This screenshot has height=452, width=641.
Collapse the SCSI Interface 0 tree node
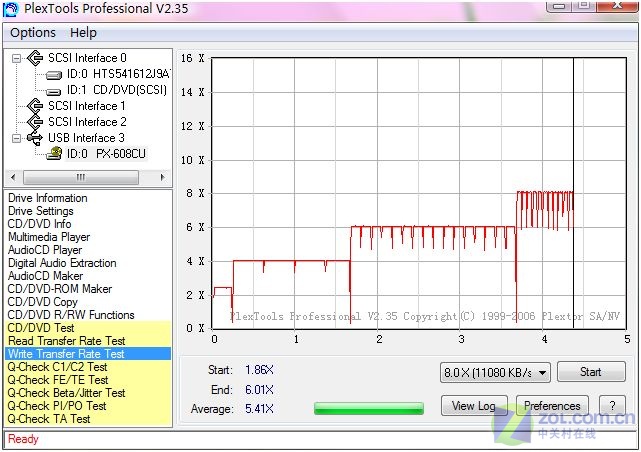point(16,58)
